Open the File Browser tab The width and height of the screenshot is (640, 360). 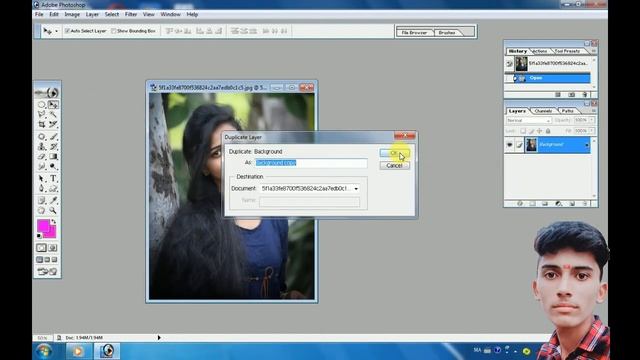(x=414, y=32)
